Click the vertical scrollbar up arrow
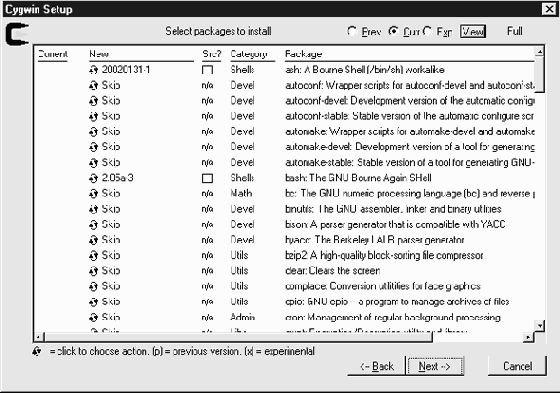The height and width of the screenshot is (393, 560). click(x=540, y=52)
